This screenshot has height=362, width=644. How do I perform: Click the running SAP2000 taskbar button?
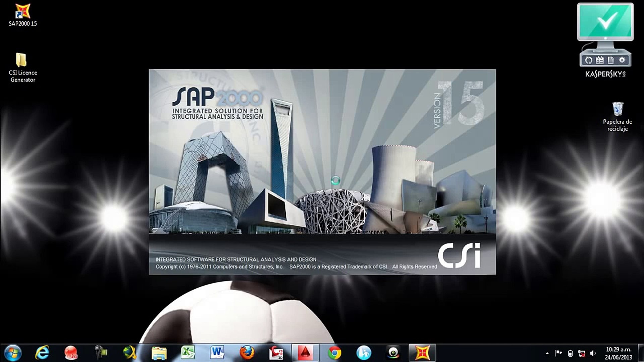(x=422, y=353)
